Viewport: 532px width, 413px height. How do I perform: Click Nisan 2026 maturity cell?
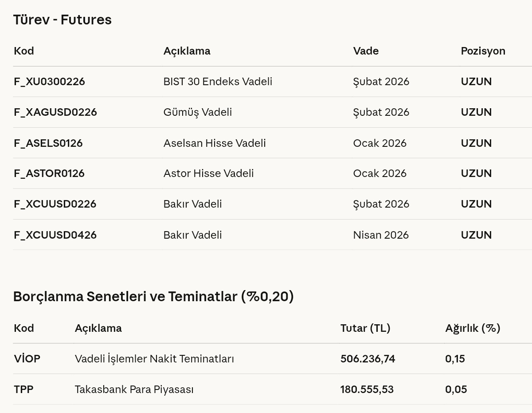click(x=381, y=235)
